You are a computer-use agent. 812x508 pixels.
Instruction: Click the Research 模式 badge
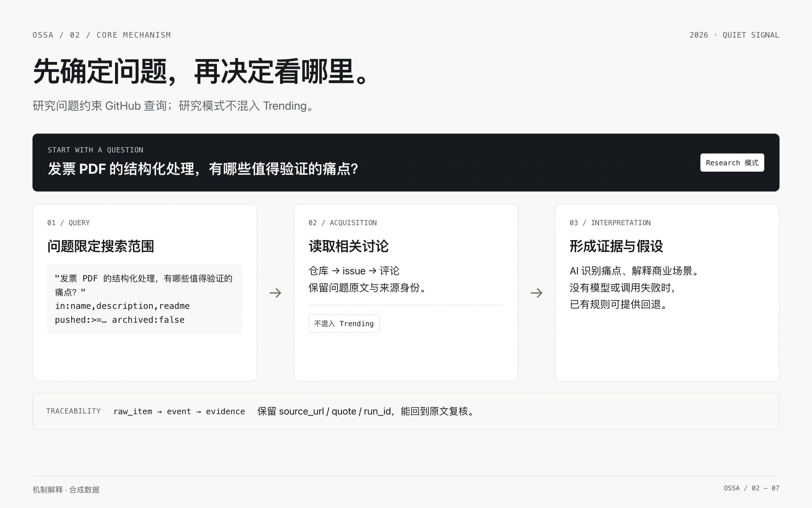pyautogui.click(x=732, y=163)
